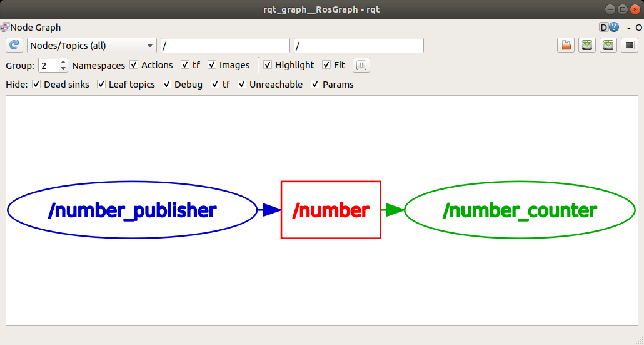
Task: Close the rqt window
Action: (x=635, y=9)
